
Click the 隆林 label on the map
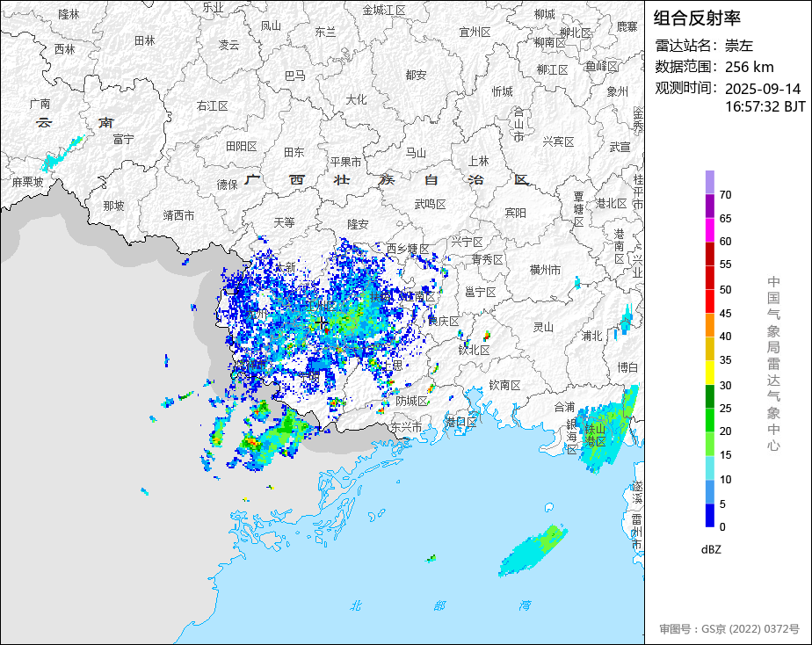tap(69, 14)
